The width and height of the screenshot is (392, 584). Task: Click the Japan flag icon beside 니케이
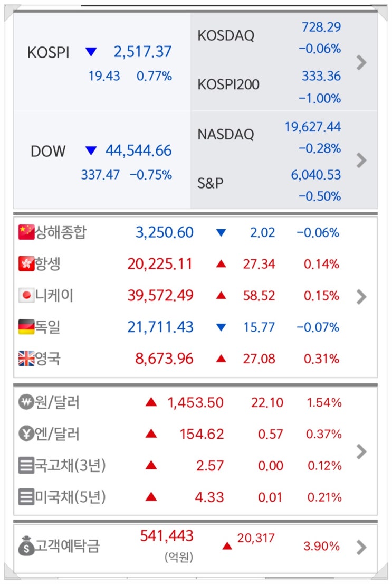point(26,296)
